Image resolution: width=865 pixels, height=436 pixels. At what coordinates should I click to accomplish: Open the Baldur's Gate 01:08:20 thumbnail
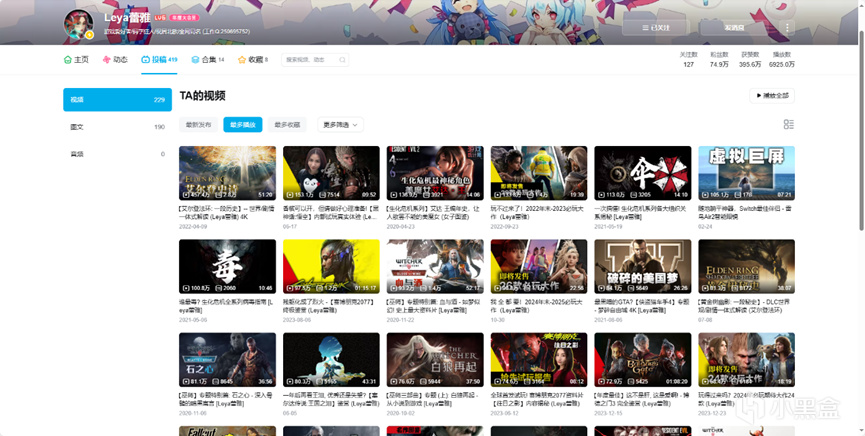[x=643, y=359]
